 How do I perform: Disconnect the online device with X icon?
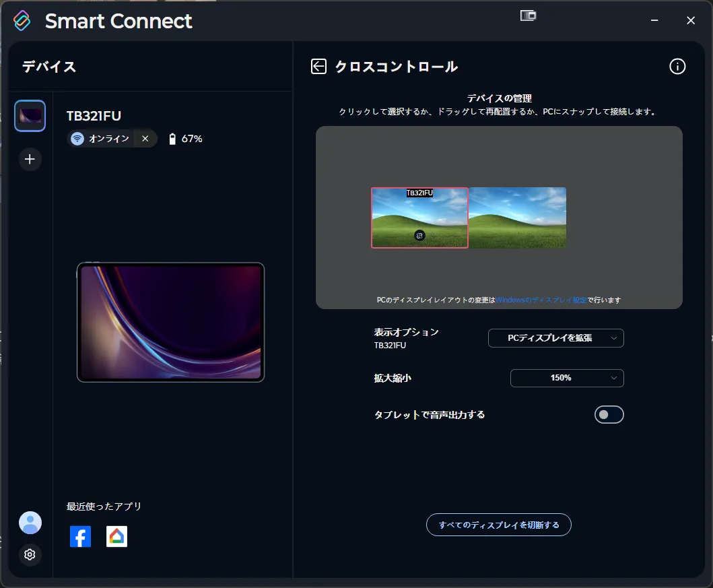145,139
